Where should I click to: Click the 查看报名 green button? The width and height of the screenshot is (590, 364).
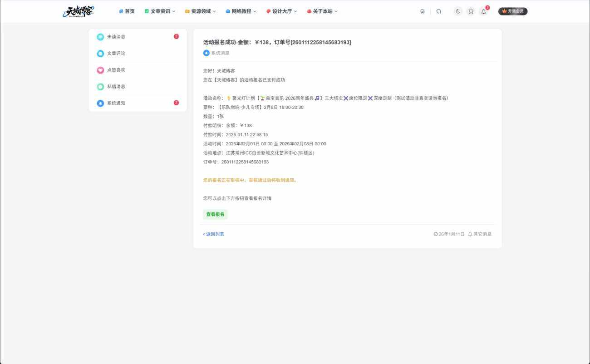click(215, 214)
